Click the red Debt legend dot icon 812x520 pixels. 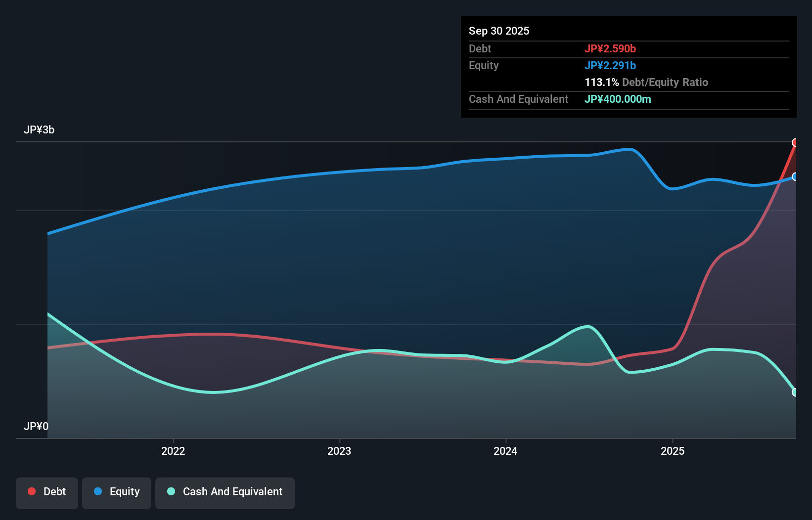pos(31,491)
